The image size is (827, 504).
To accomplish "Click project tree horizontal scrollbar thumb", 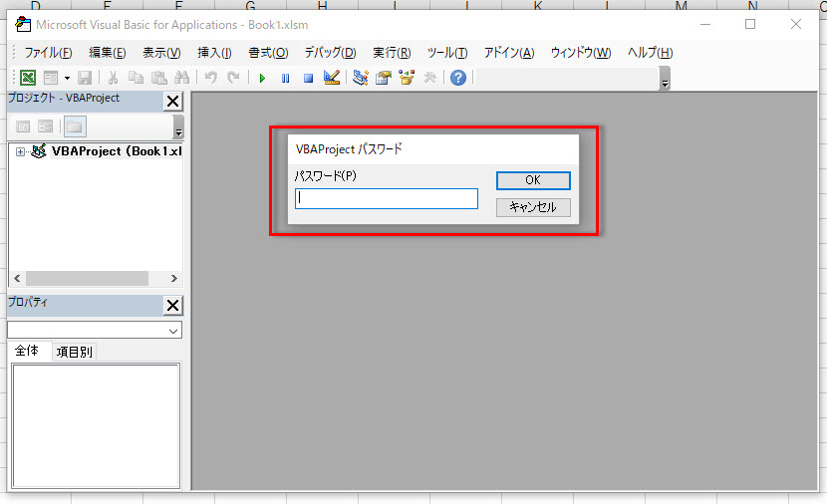I will [x=87, y=278].
